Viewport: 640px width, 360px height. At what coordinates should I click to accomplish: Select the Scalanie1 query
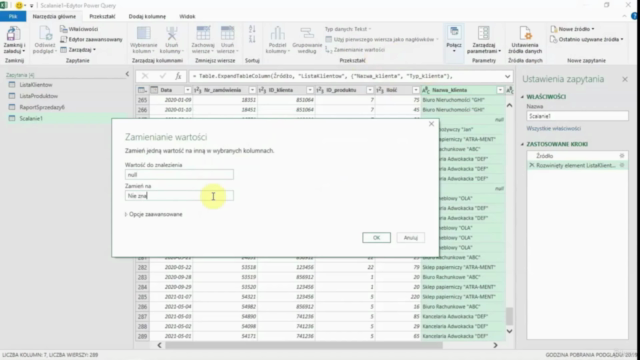(x=31, y=118)
